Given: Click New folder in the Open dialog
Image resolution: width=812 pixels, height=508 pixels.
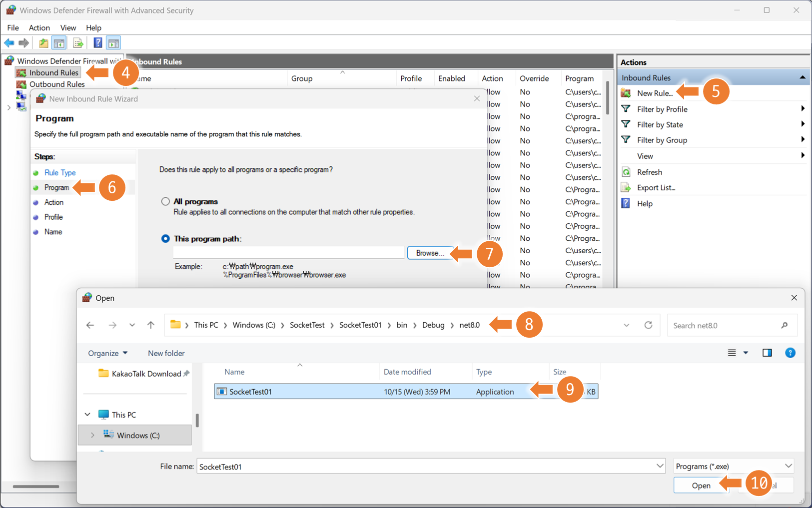Looking at the screenshot, I should (166, 353).
